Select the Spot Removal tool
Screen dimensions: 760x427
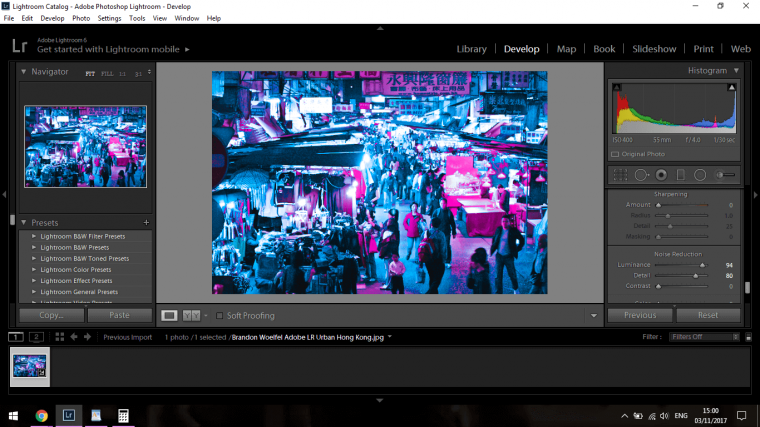(x=641, y=175)
